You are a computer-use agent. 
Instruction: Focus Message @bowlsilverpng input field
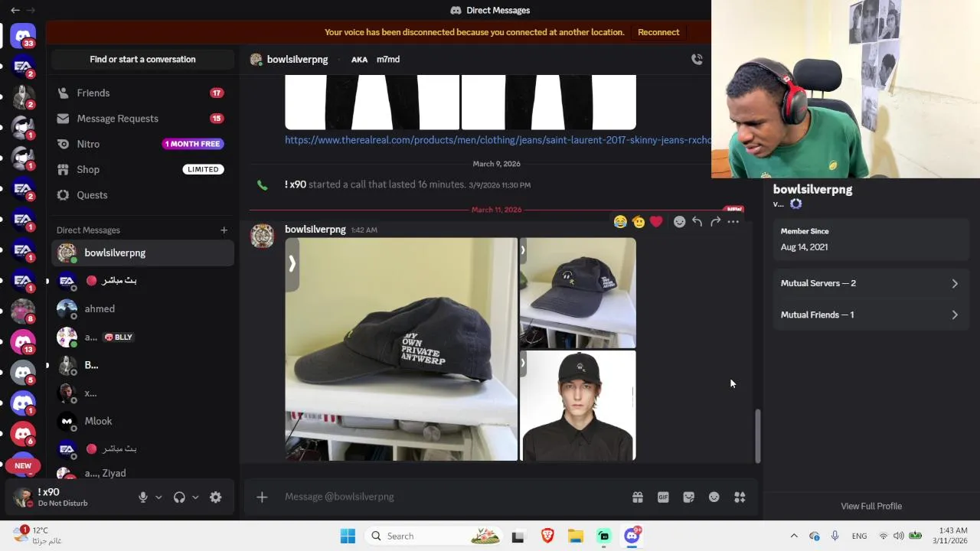pyautogui.click(x=452, y=497)
